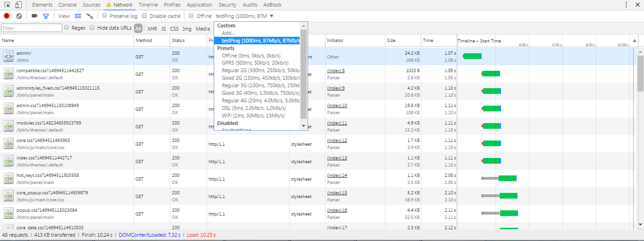Click the (index):8 initiator link
Image resolution: width=644 pixels, height=241 pixels.
[336, 71]
